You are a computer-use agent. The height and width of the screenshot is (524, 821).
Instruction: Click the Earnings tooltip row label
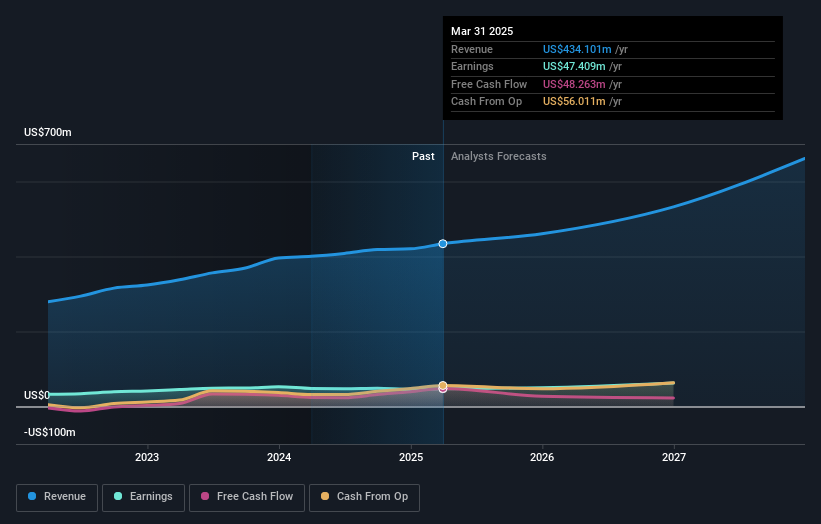[472, 66]
